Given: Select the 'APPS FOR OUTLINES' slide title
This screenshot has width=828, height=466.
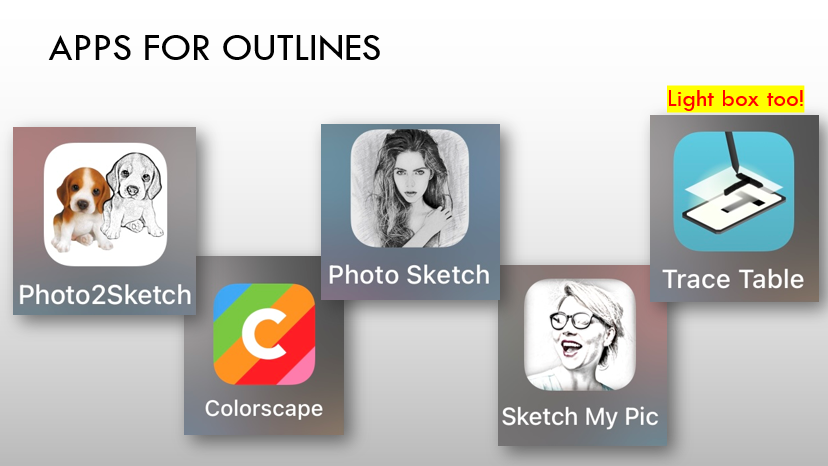Looking at the screenshot, I should coord(214,48).
